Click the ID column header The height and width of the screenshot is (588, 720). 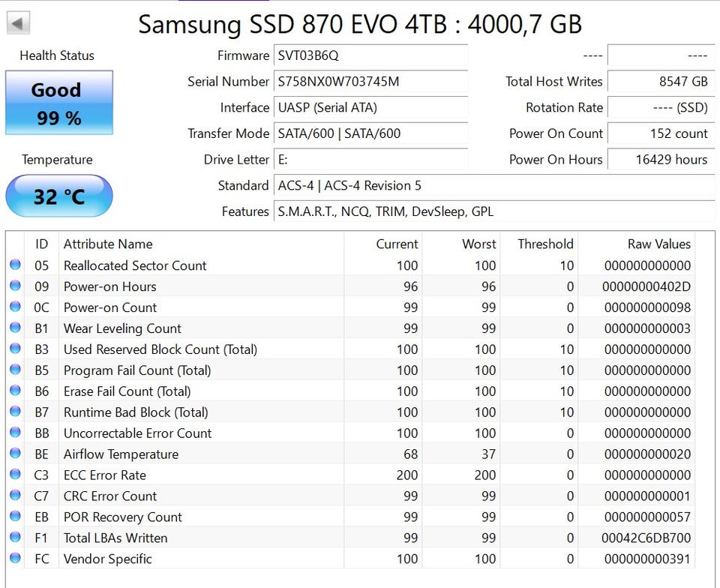(x=41, y=244)
